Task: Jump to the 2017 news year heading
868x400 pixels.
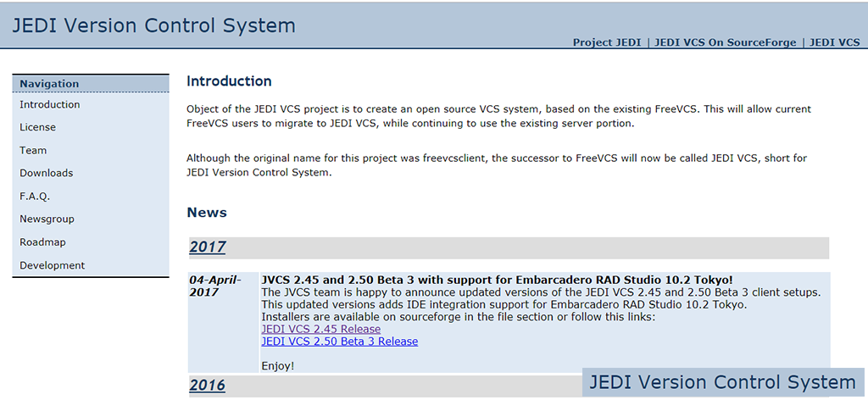Action: point(208,247)
